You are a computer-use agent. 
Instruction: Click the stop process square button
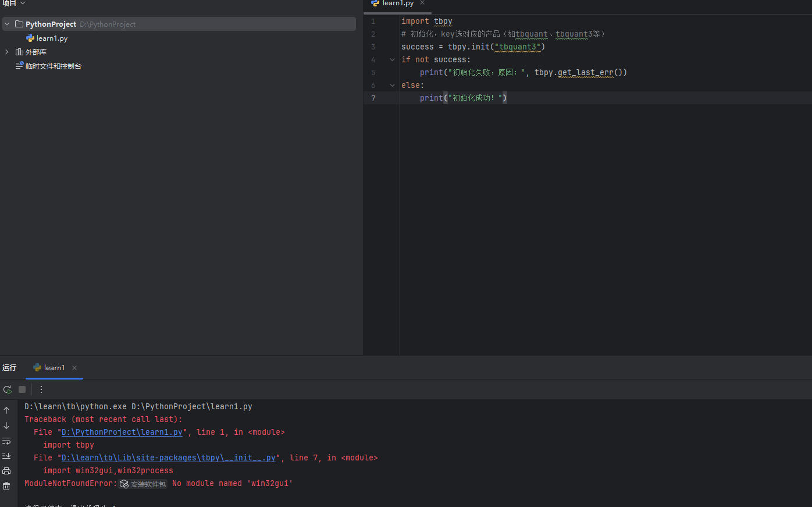click(22, 389)
